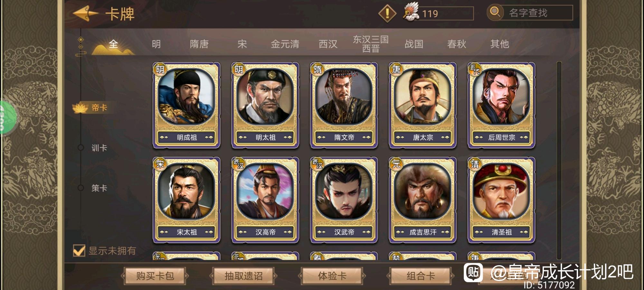Tap the yellow exclamation warning icon
This screenshot has height=290, width=644.
tap(387, 14)
